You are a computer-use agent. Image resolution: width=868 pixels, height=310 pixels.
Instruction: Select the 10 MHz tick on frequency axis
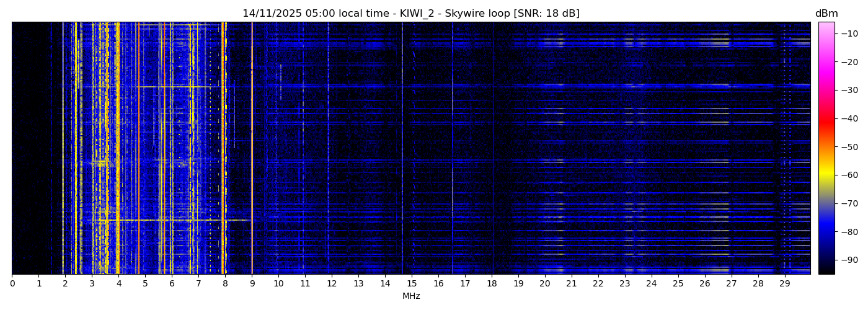(x=278, y=284)
